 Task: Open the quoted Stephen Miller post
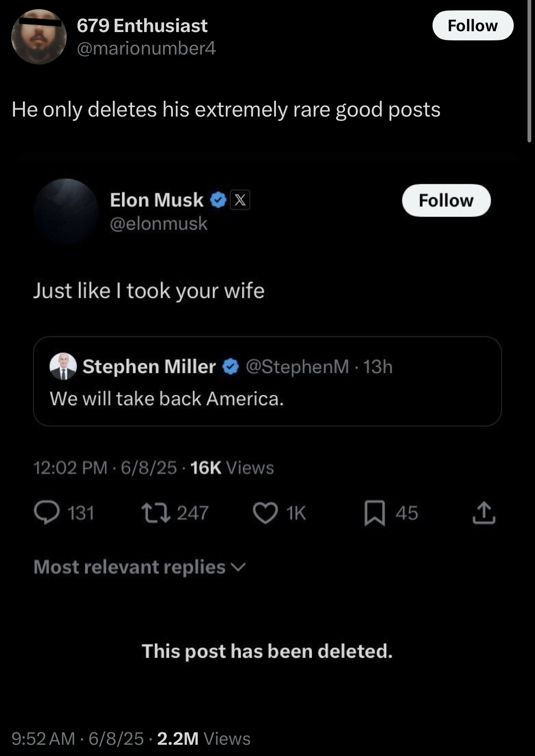(x=267, y=399)
